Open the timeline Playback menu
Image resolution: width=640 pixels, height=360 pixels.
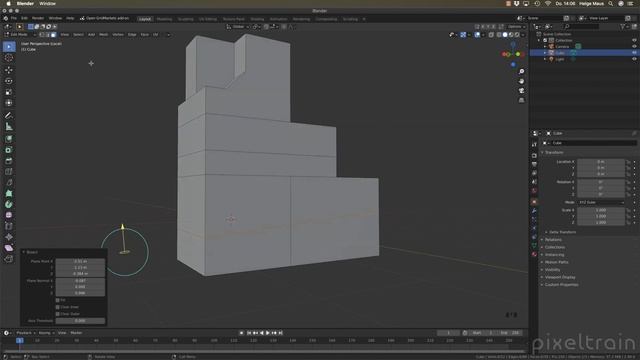click(x=25, y=333)
